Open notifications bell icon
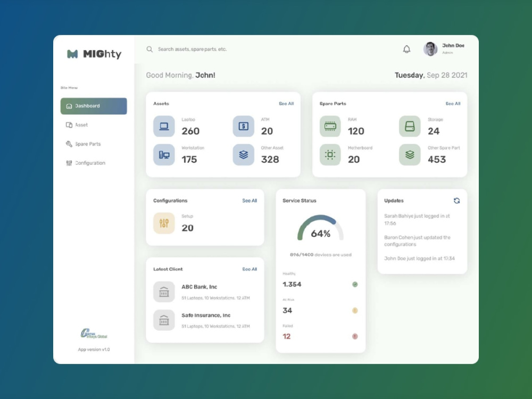The height and width of the screenshot is (399, 532). tap(406, 49)
